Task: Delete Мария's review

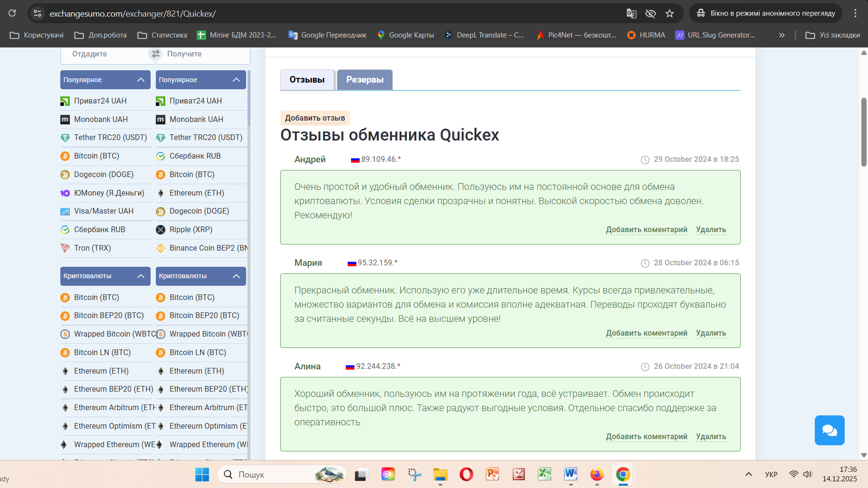Action: click(x=711, y=333)
